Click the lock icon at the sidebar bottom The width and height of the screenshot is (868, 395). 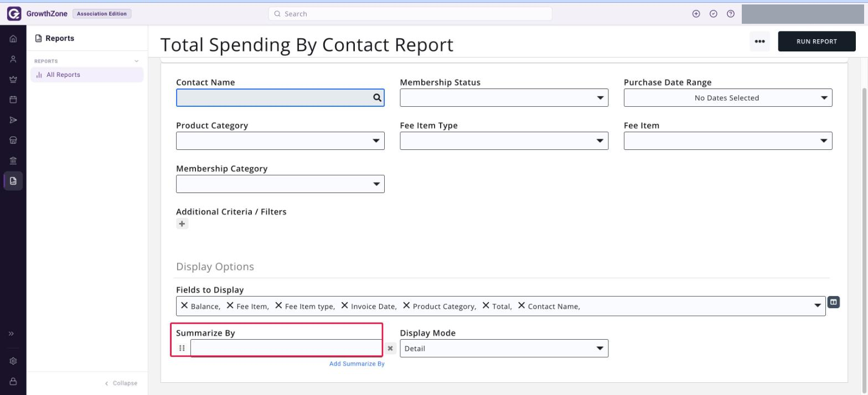click(x=13, y=382)
